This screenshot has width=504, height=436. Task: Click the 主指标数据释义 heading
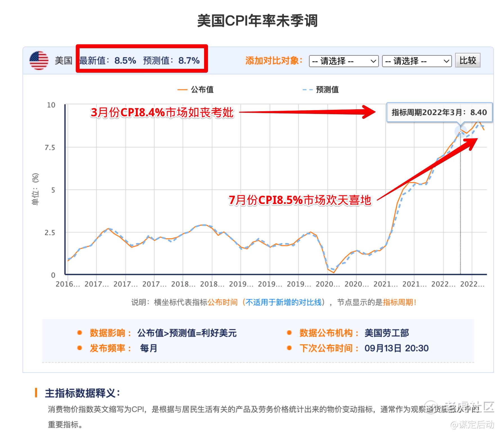tap(82, 393)
